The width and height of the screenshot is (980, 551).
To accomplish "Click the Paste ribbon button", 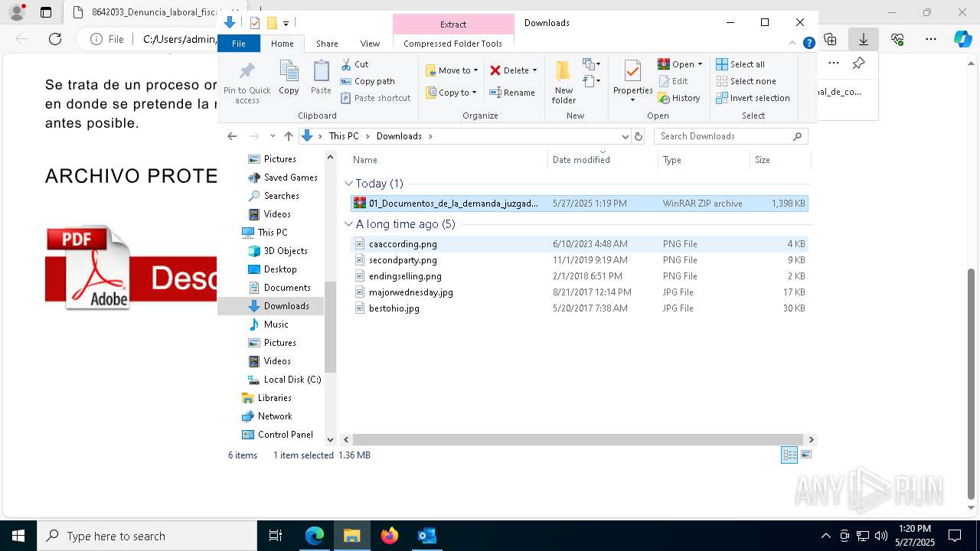I will coord(321,78).
